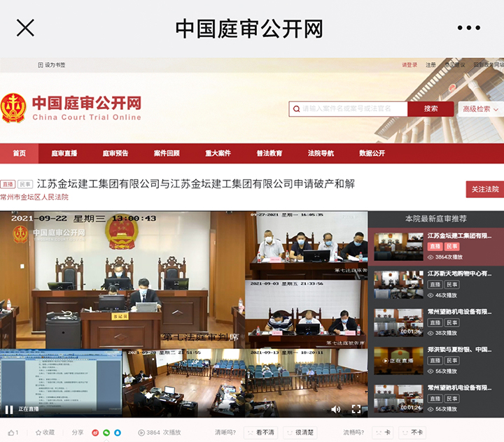Open 江苏新天地购物中心 recommended trial
The height and width of the screenshot is (442, 504).
[x=398, y=285]
